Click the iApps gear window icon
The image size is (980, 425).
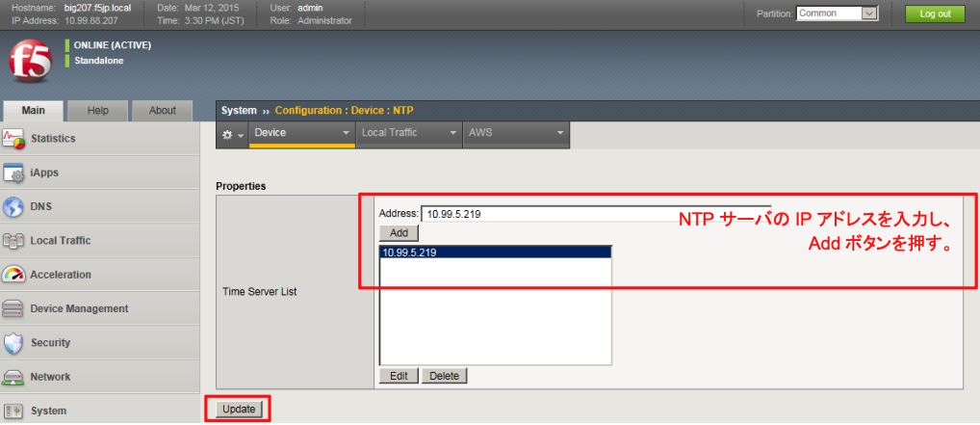click(13, 173)
